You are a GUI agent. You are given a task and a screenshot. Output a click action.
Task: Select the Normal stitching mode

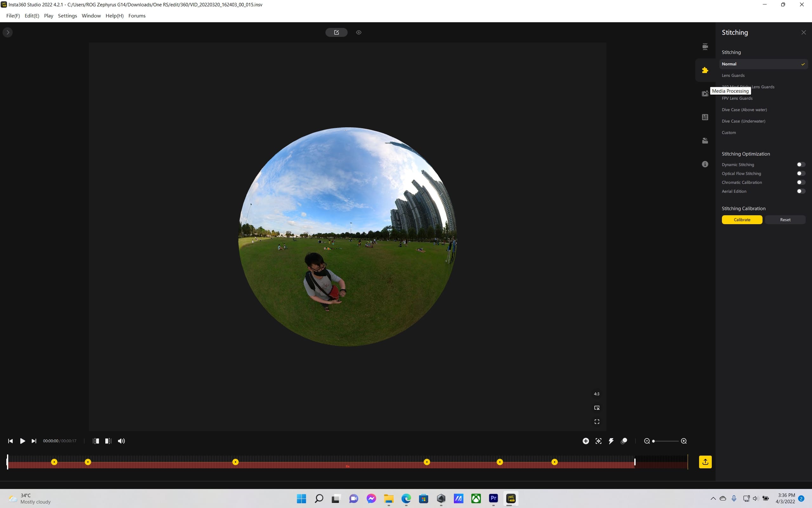pyautogui.click(x=763, y=64)
